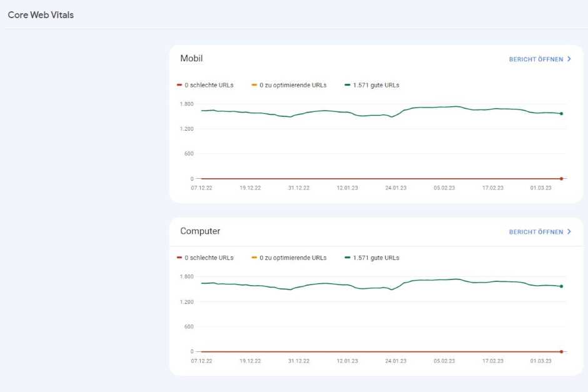Image resolution: width=588 pixels, height=392 pixels.
Task: Click 1.200 axis label in Mobil chart
Action: click(187, 129)
